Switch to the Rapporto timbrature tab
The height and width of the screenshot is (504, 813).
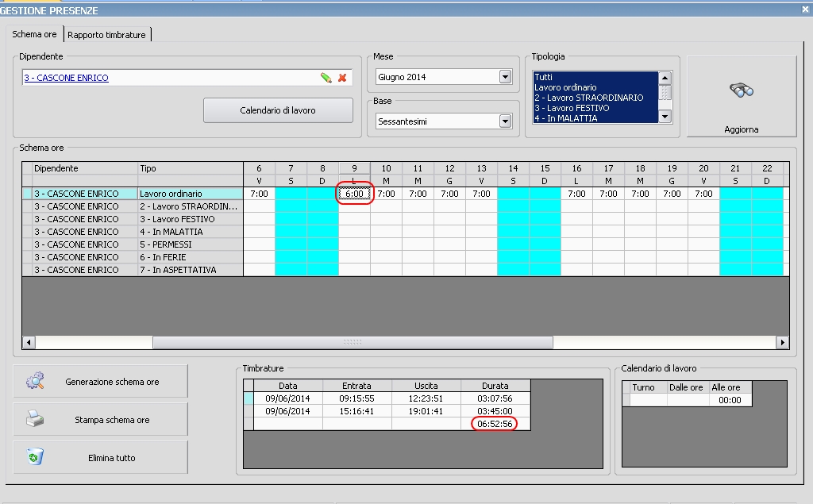pos(106,35)
